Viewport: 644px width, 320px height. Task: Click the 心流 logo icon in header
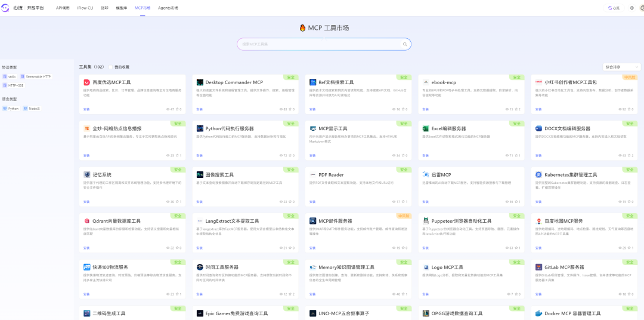pos(5,8)
